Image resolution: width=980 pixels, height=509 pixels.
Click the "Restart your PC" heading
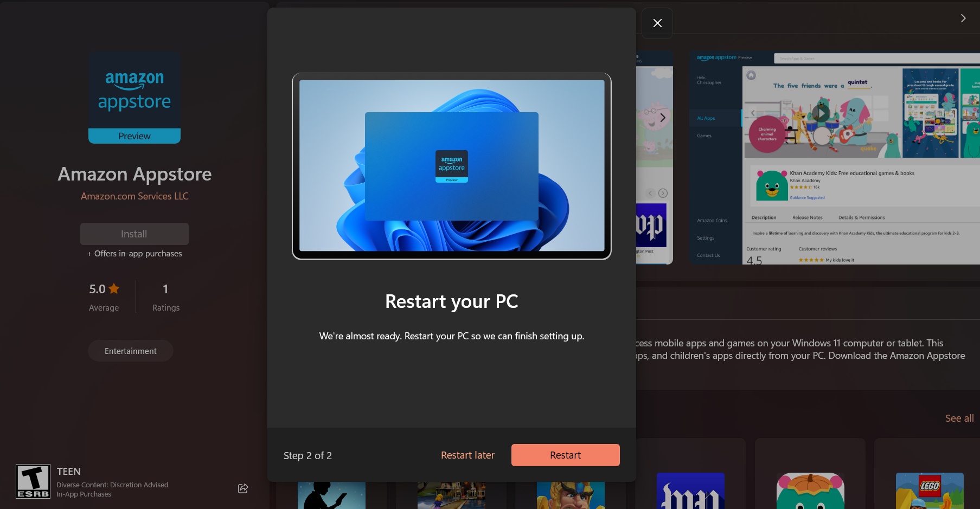(452, 301)
